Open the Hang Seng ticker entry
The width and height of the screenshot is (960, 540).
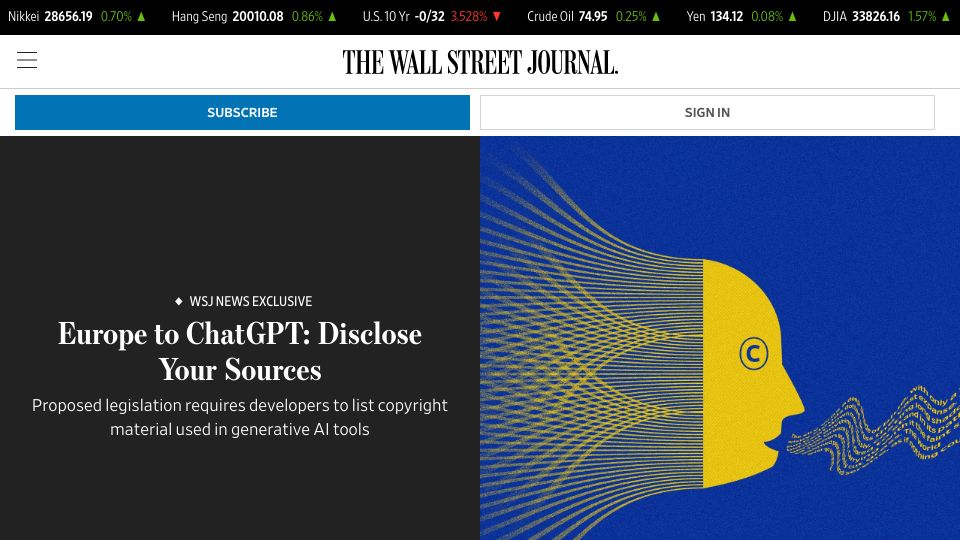255,17
